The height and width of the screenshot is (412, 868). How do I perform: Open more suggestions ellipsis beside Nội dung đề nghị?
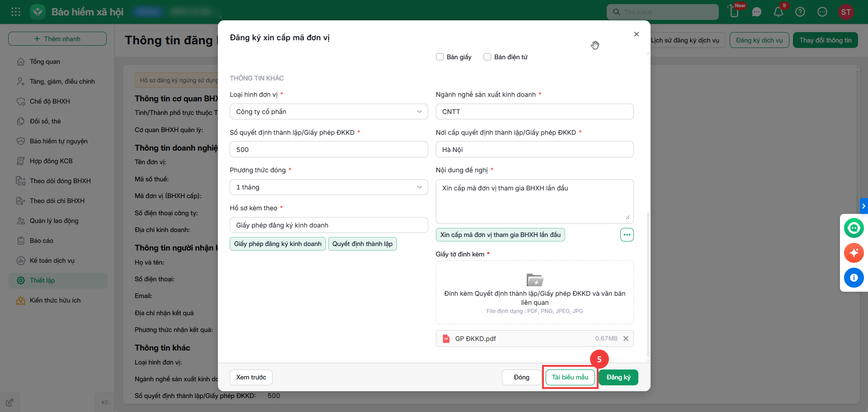[x=627, y=235]
